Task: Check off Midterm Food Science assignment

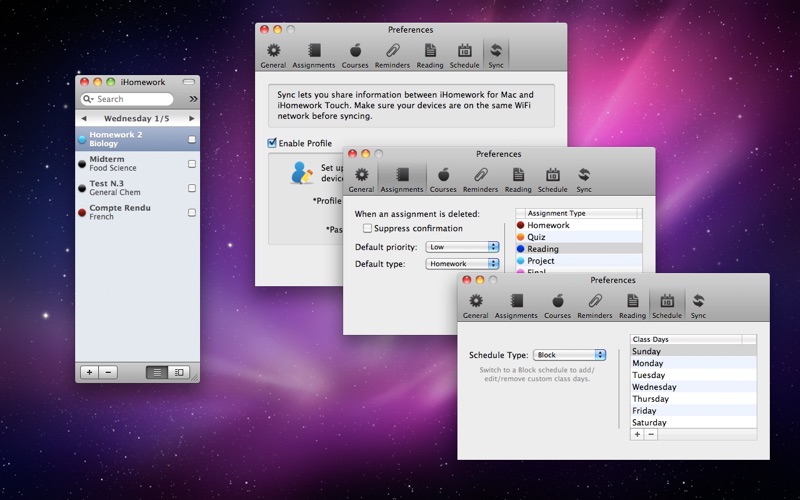Action: pyautogui.click(x=192, y=164)
